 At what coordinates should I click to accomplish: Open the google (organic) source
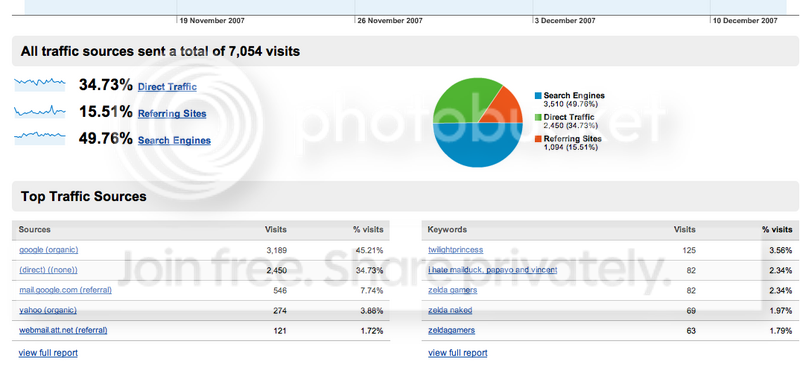[x=48, y=250]
